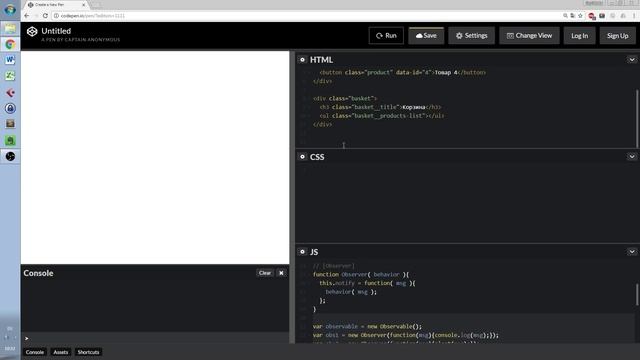Open CSS editor settings gear
This screenshot has height=360, width=640.
(302, 157)
